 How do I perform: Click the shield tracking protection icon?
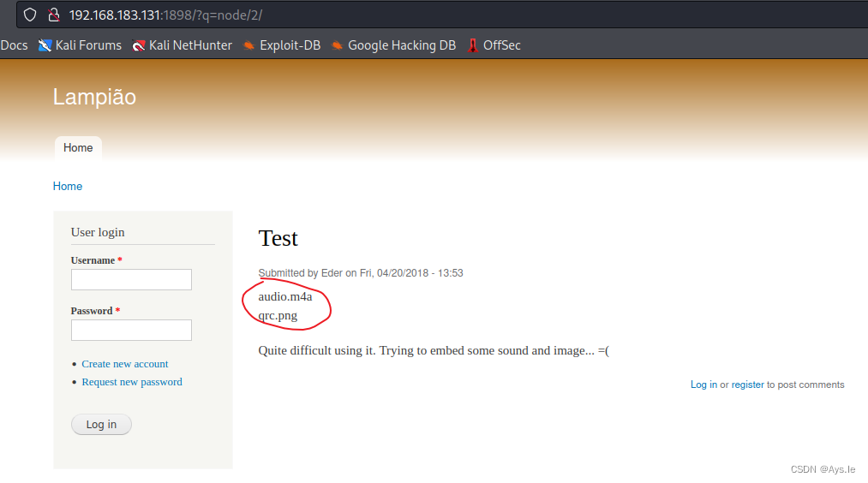pyautogui.click(x=30, y=15)
